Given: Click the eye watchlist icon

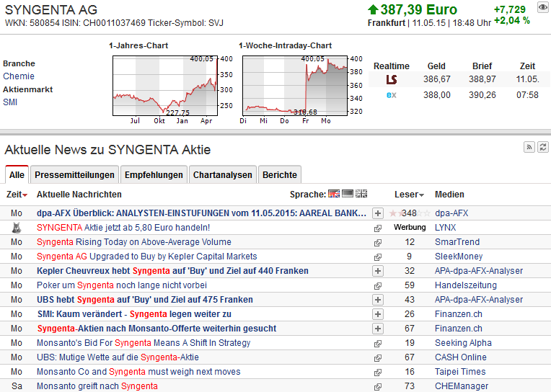Looking at the screenshot, I should click(543, 8).
